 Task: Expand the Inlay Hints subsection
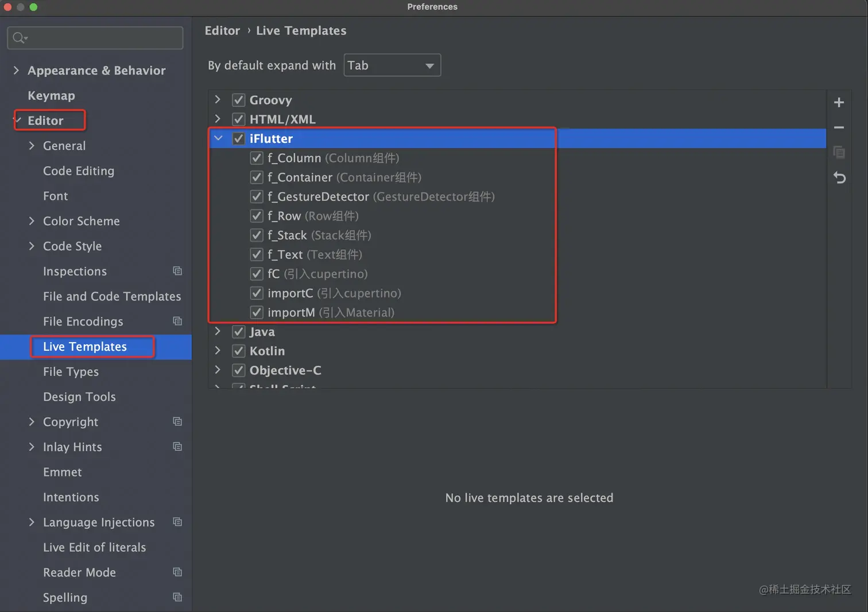[32, 447]
